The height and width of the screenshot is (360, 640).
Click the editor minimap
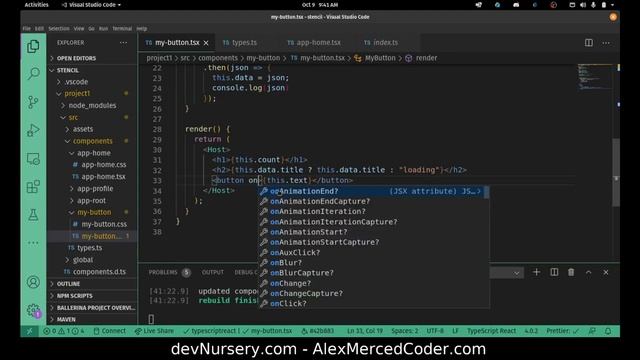pyautogui.click(x=596, y=77)
